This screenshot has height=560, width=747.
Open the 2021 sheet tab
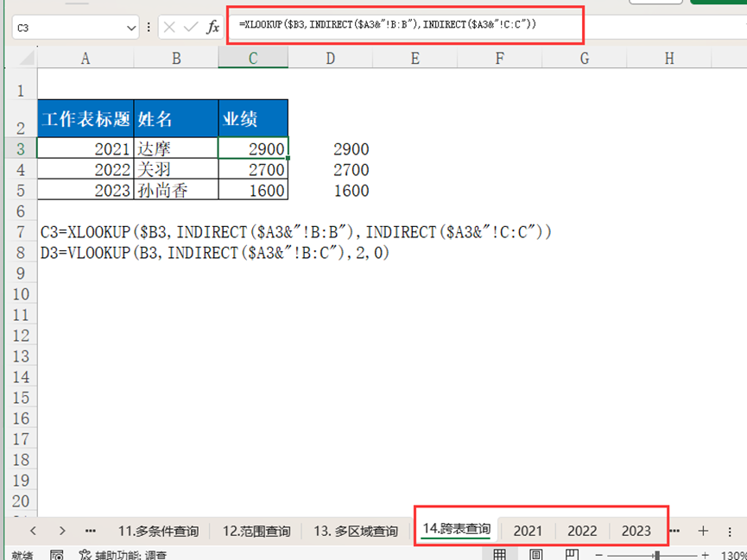(x=528, y=531)
